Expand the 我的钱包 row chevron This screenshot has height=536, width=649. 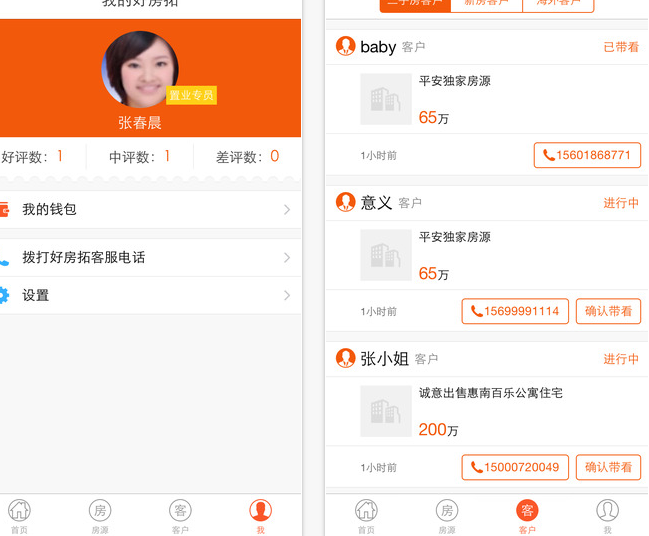pyautogui.click(x=287, y=210)
